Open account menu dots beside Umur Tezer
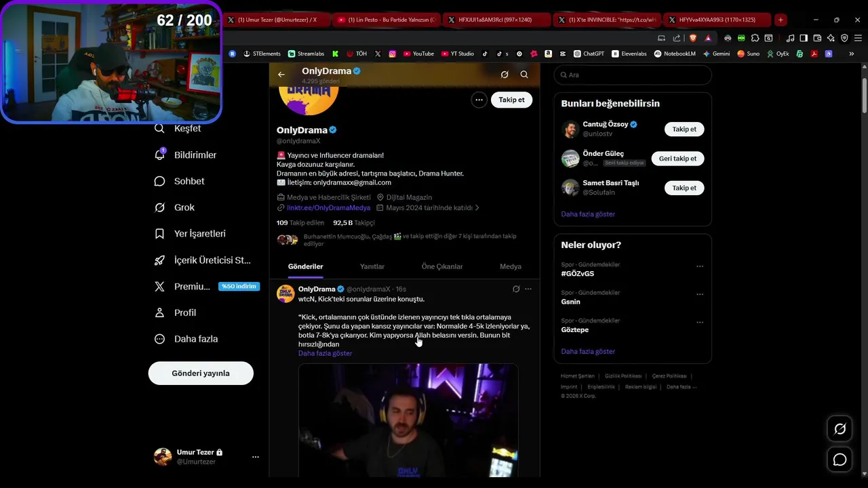868x488 pixels. (x=256, y=457)
